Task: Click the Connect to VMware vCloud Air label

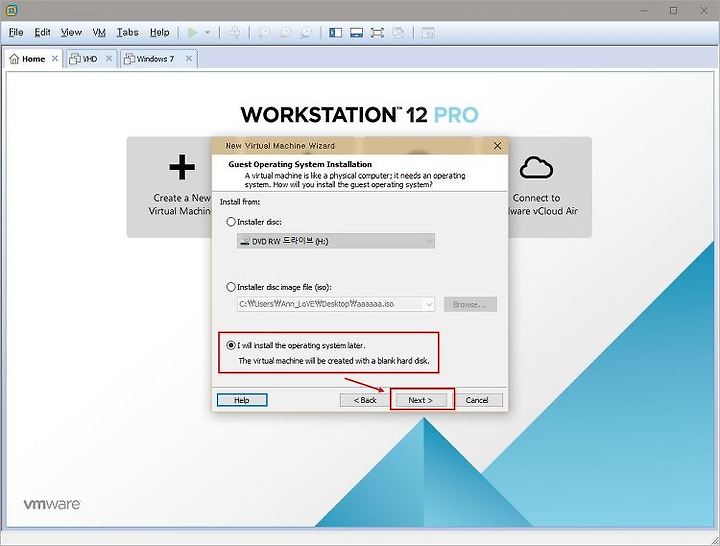Action: [x=543, y=204]
